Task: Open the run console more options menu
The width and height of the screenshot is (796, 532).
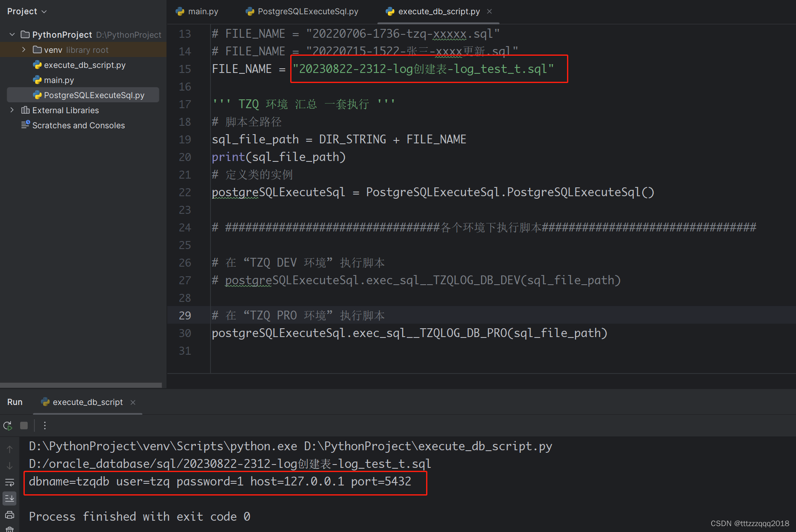Action: [45, 426]
